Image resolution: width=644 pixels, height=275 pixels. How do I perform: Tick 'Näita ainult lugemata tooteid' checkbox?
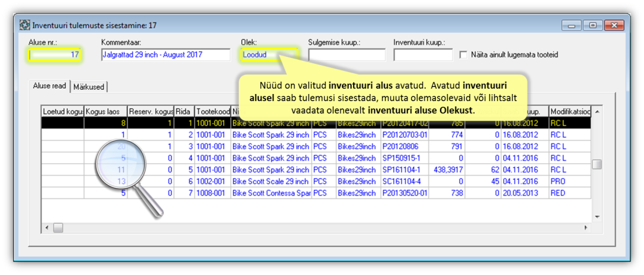[464, 54]
